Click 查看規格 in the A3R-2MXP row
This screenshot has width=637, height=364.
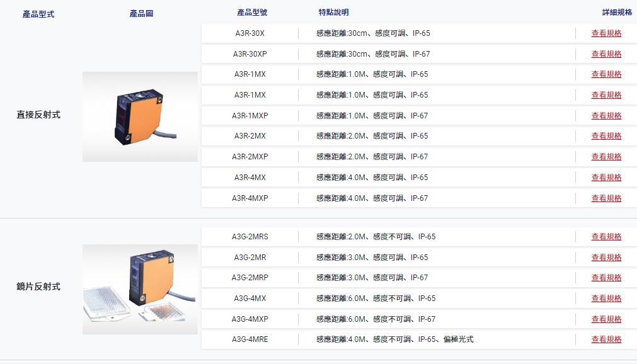(606, 157)
